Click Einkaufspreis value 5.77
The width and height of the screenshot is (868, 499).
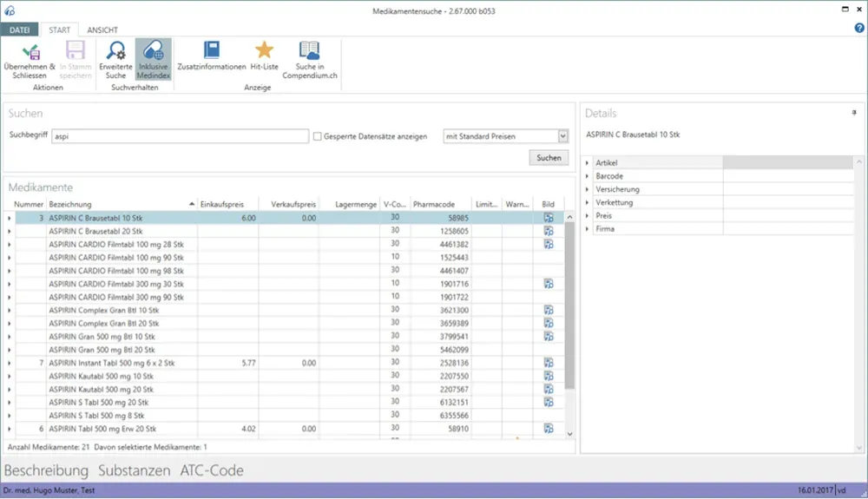point(248,364)
